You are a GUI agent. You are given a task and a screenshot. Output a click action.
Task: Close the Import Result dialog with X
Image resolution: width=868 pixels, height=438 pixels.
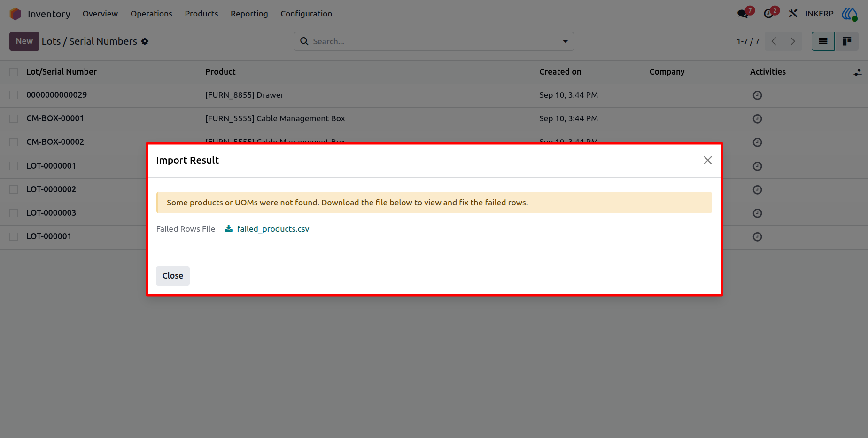tap(707, 160)
